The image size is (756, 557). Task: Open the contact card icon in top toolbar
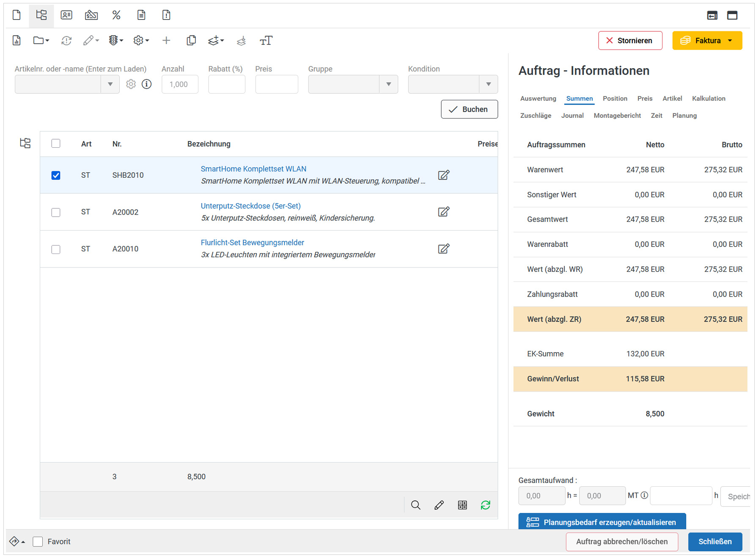(x=66, y=16)
